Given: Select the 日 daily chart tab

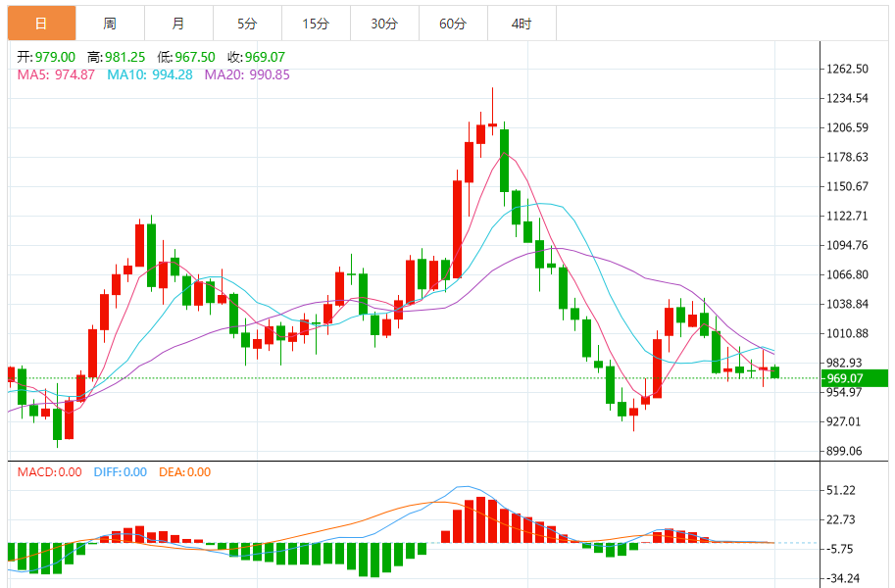Looking at the screenshot, I should tap(41, 24).
